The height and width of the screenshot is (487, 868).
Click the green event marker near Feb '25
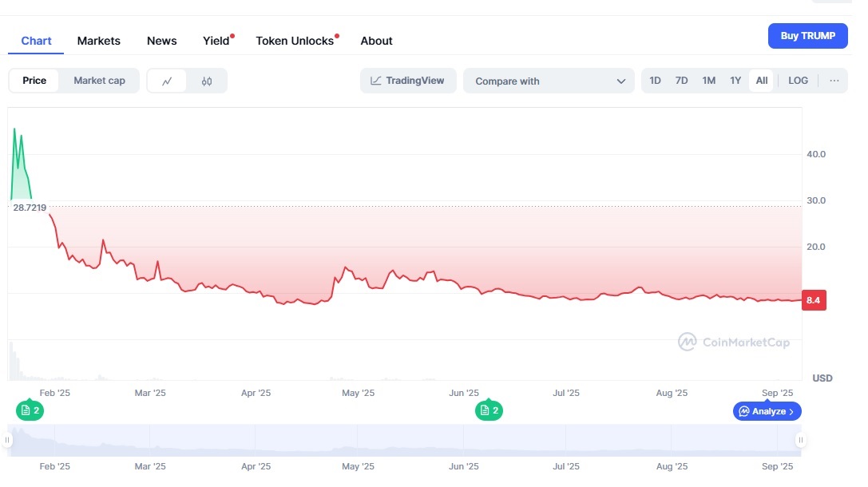click(x=30, y=410)
